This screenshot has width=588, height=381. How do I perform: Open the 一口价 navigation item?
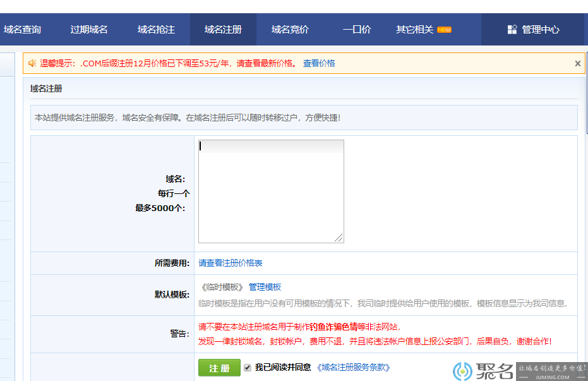(x=357, y=29)
